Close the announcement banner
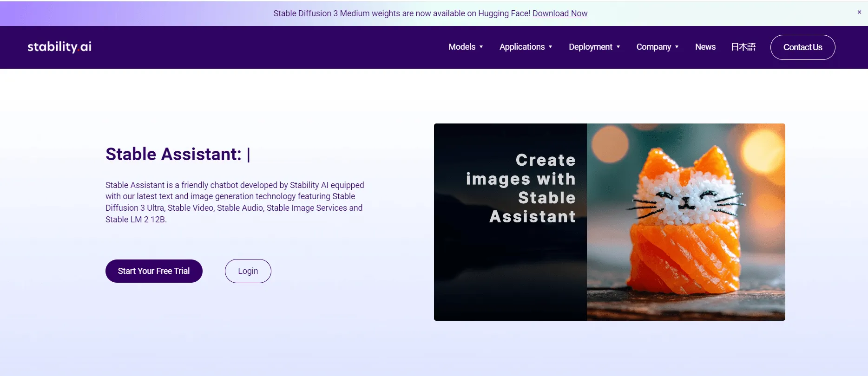868x376 pixels. tap(859, 13)
